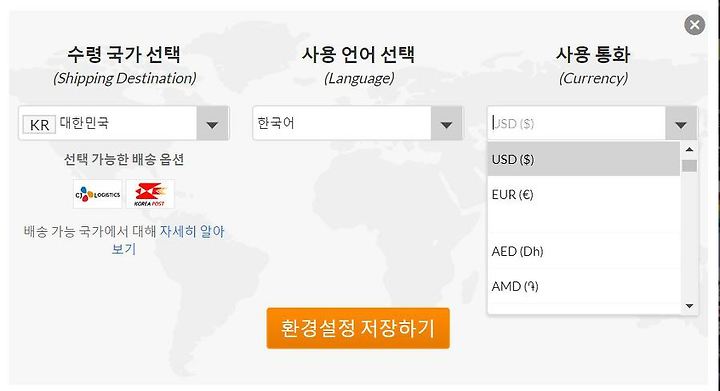
Task: Pick AED (Dh) currency option
Action: (x=584, y=251)
